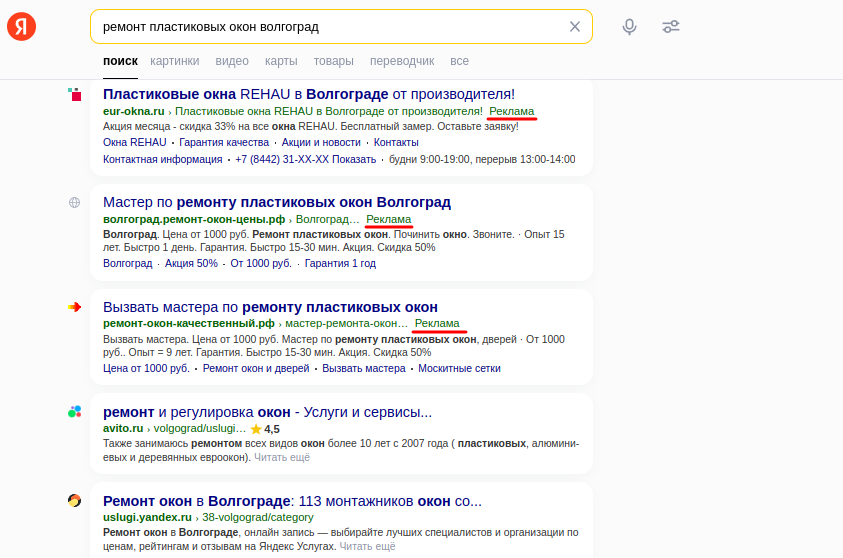The height and width of the screenshot is (558, 843).
Task: Start voice search with microphone icon
Action: (630, 26)
